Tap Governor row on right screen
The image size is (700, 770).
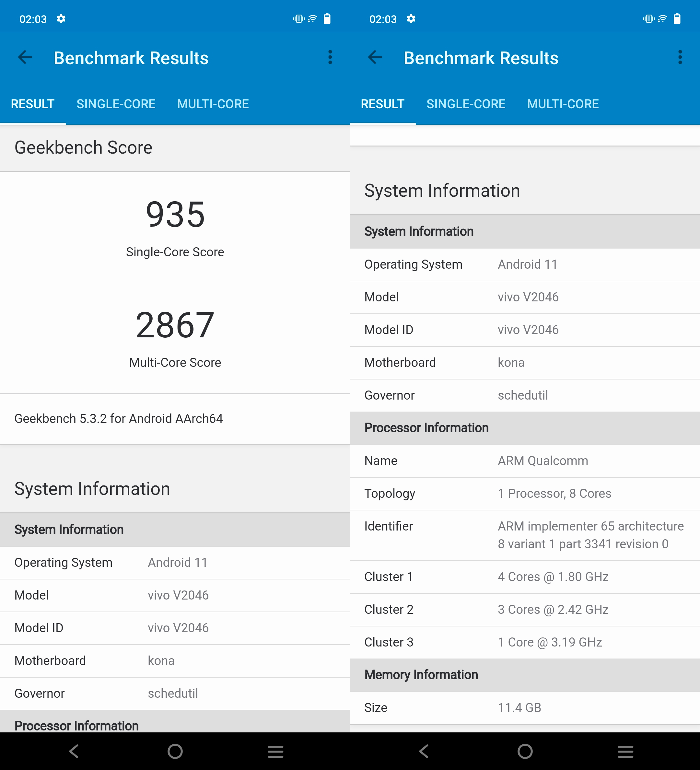(525, 395)
